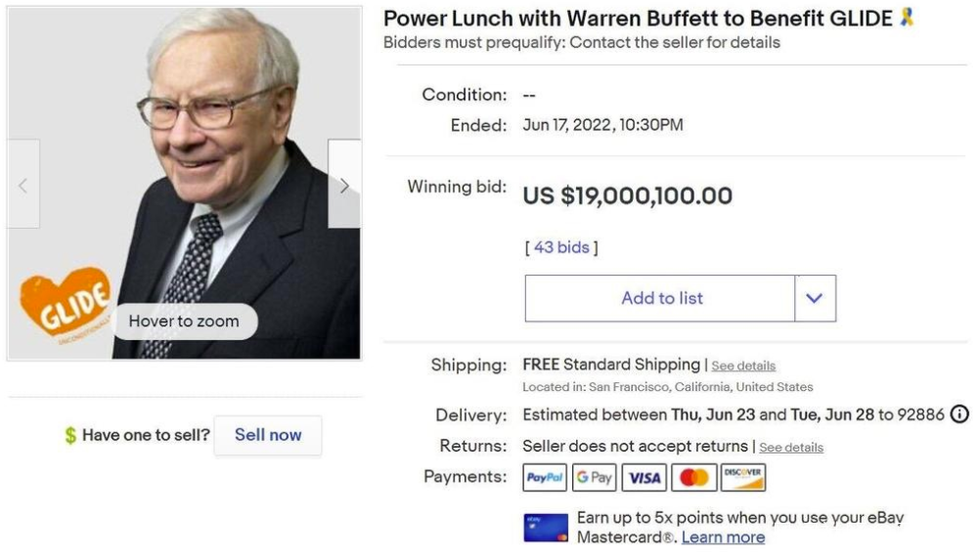Open See details link for Returns

(791, 448)
